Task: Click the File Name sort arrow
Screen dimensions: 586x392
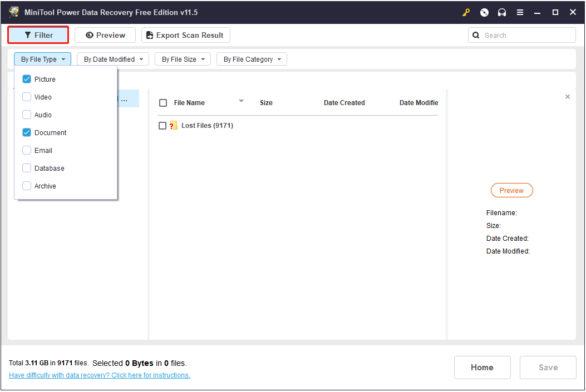Action: (241, 101)
